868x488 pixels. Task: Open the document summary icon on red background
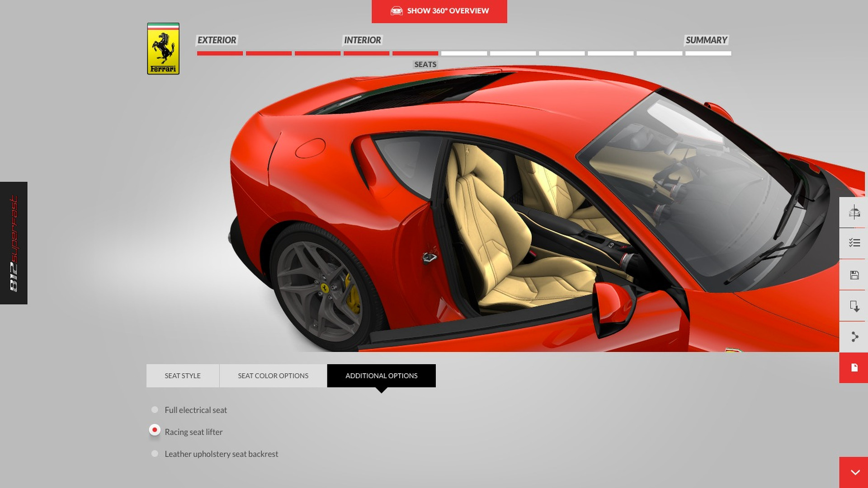(854, 367)
